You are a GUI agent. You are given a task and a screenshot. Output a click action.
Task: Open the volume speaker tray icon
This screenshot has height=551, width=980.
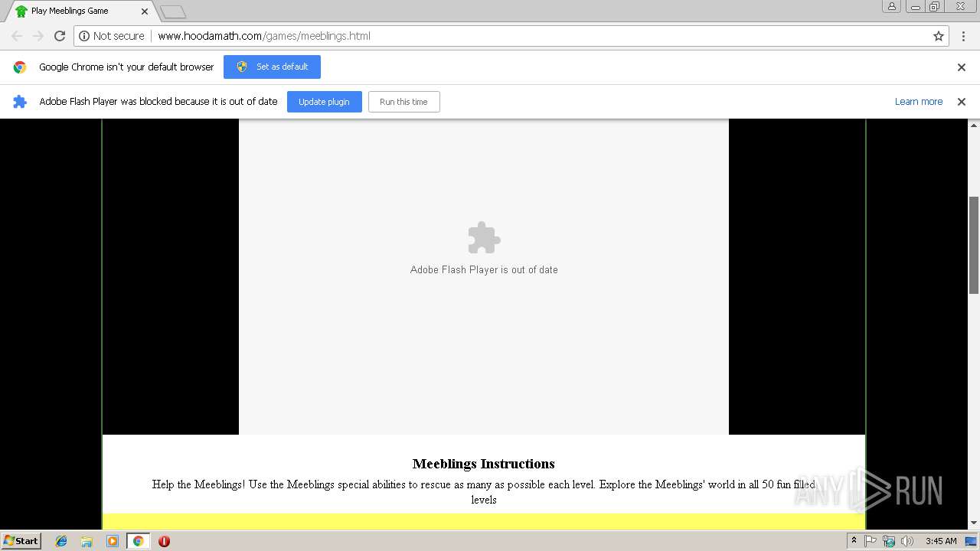click(907, 541)
